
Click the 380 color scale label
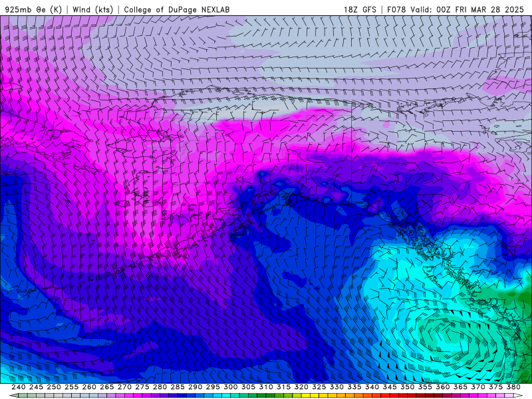coord(513,387)
